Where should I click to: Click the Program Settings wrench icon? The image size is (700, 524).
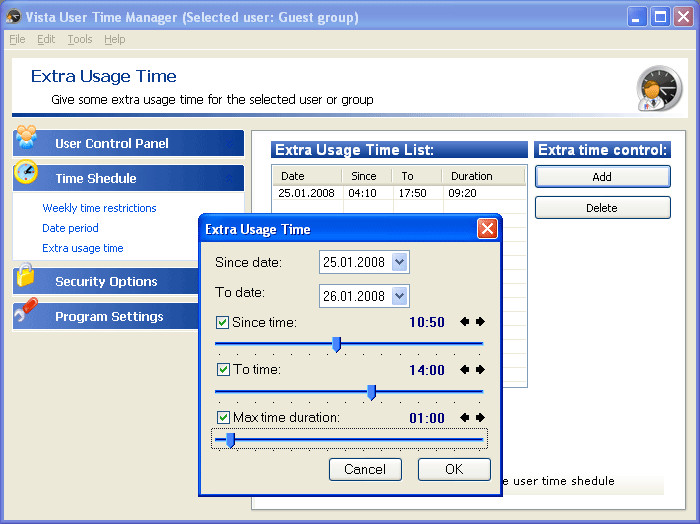click(x=26, y=310)
